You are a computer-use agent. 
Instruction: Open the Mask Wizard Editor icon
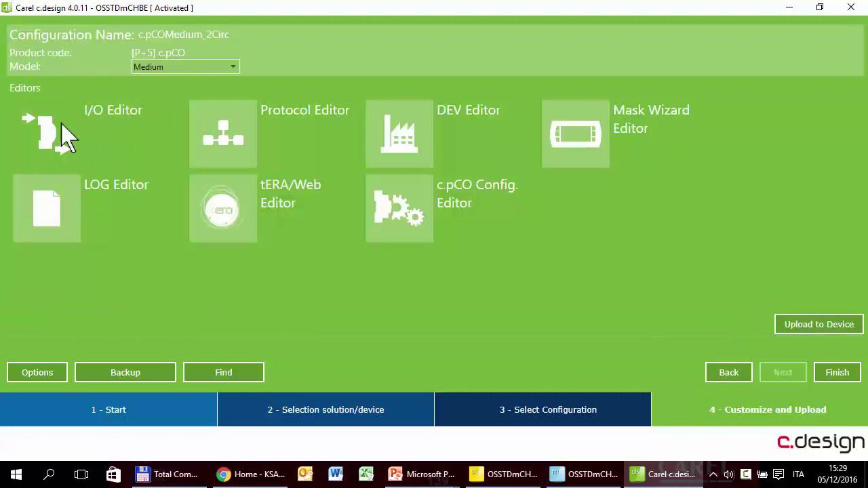(x=576, y=134)
